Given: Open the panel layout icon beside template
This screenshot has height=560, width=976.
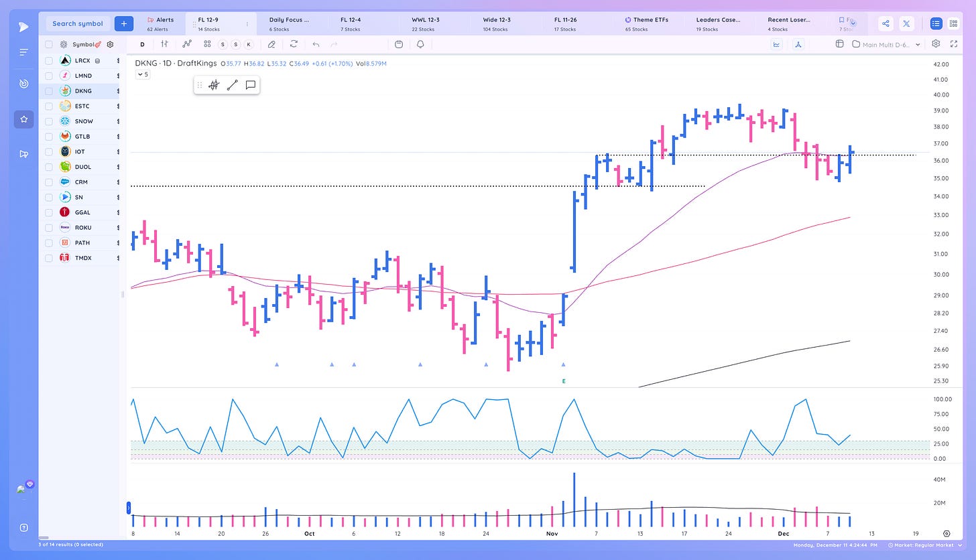Looking at the screenshot, I should 839,44.
